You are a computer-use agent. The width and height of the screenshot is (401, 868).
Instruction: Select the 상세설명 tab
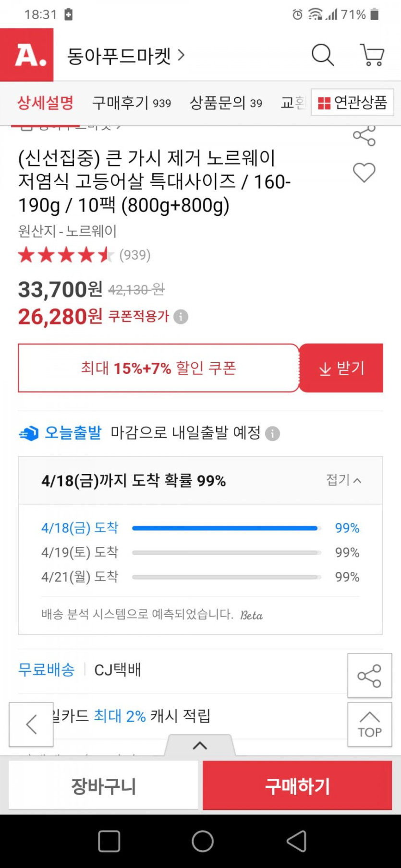[46, 103]
